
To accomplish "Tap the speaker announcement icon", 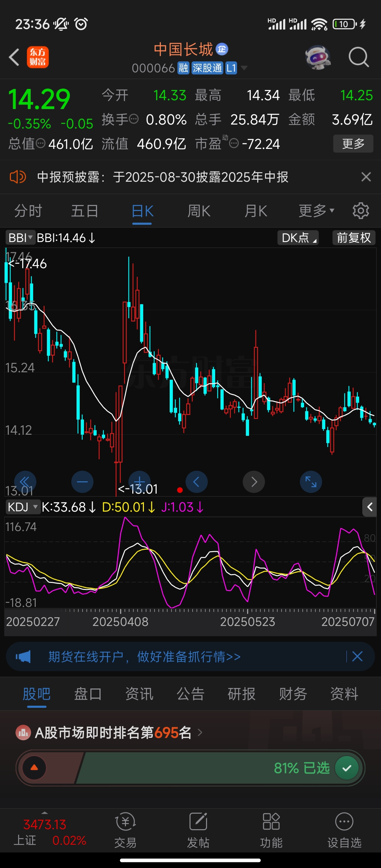I will point(18,177).
